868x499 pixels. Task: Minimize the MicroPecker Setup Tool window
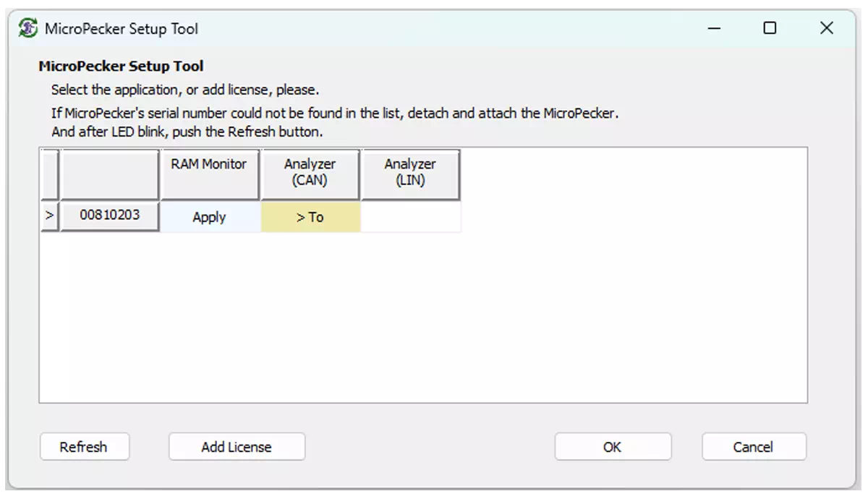pos(715,29)
